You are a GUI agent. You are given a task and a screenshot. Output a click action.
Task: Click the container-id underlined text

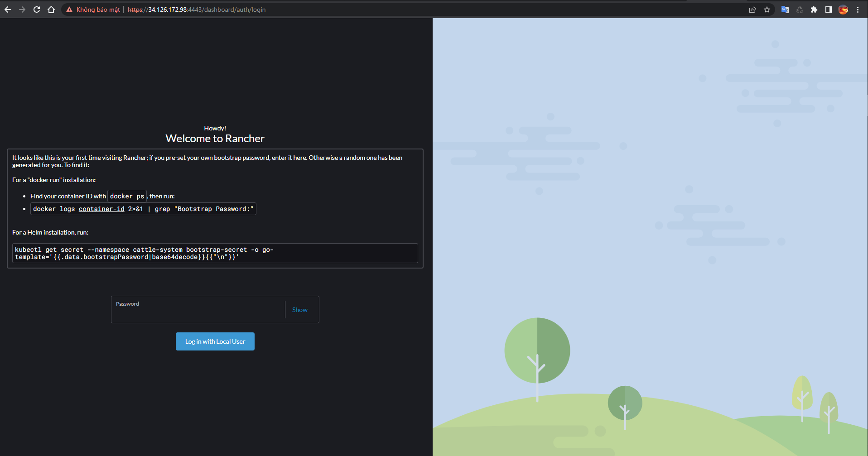tap(101, 209)
